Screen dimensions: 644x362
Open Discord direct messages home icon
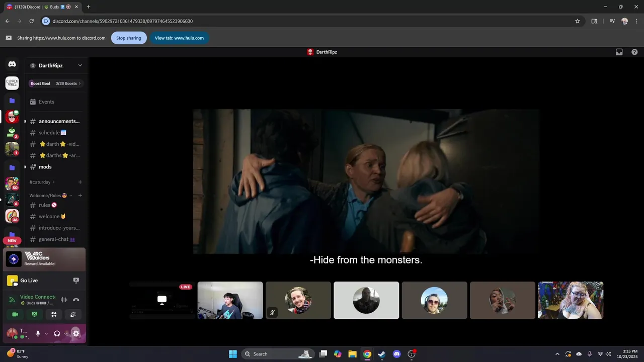12,64
